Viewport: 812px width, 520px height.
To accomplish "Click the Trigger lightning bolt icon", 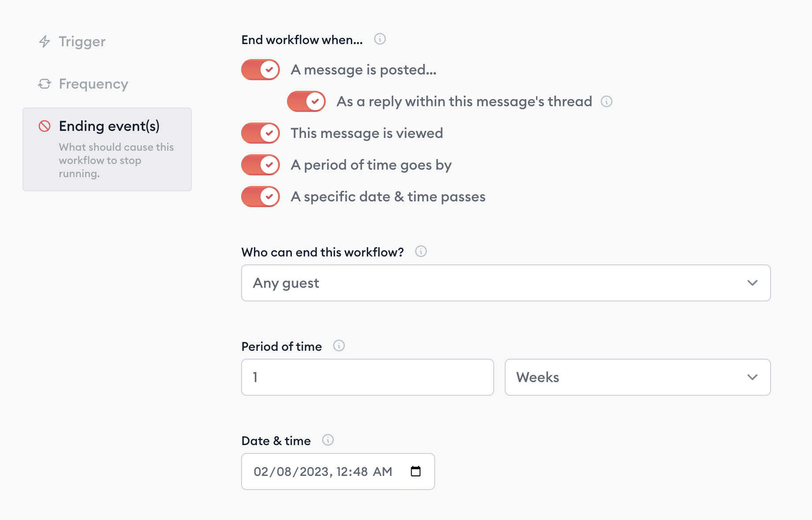I will click(45, 41).
